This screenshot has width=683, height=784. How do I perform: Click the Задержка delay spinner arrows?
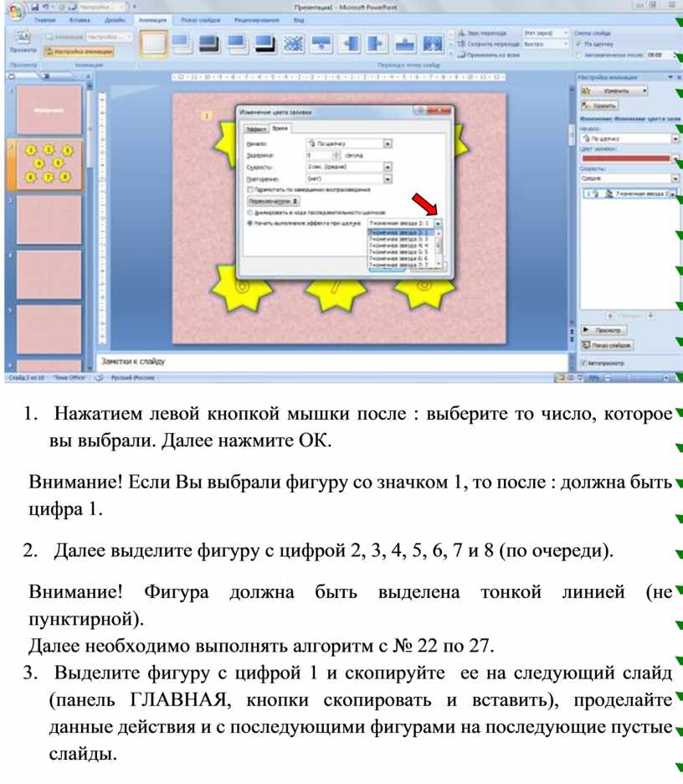point(336,156)
